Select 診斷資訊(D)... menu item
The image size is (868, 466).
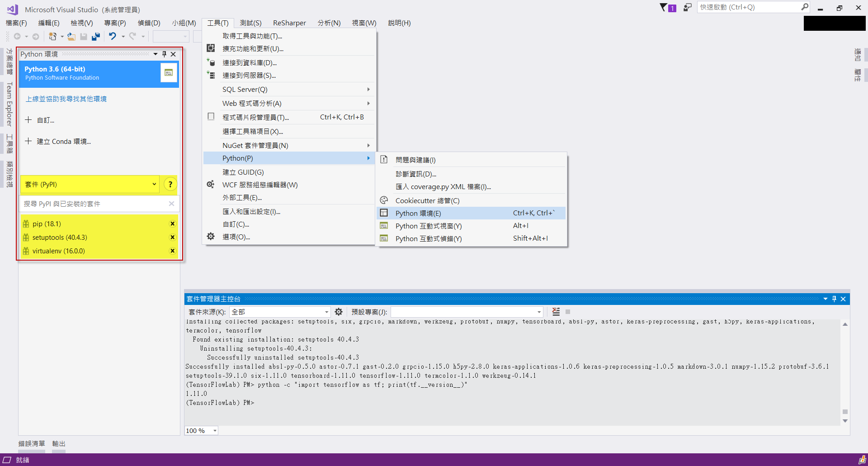pyautogui.click(x=471, y=174)
